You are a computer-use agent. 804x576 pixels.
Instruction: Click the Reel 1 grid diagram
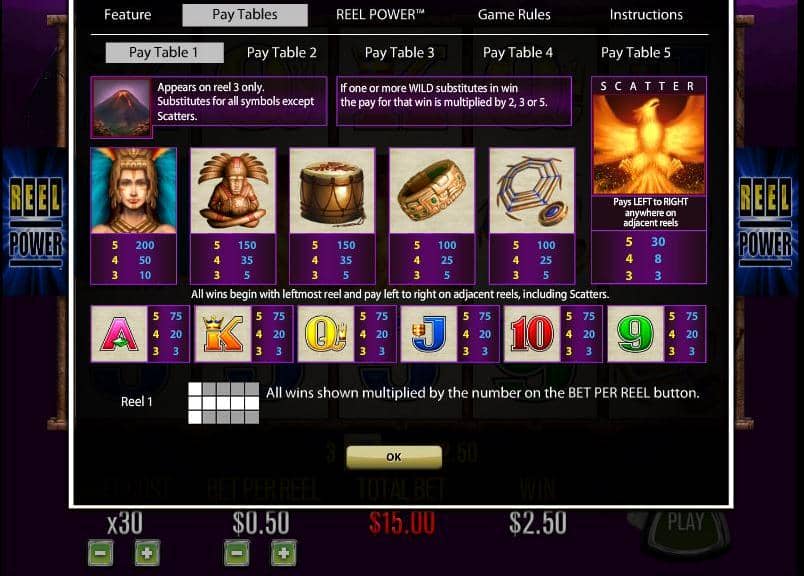click(224, 403)
